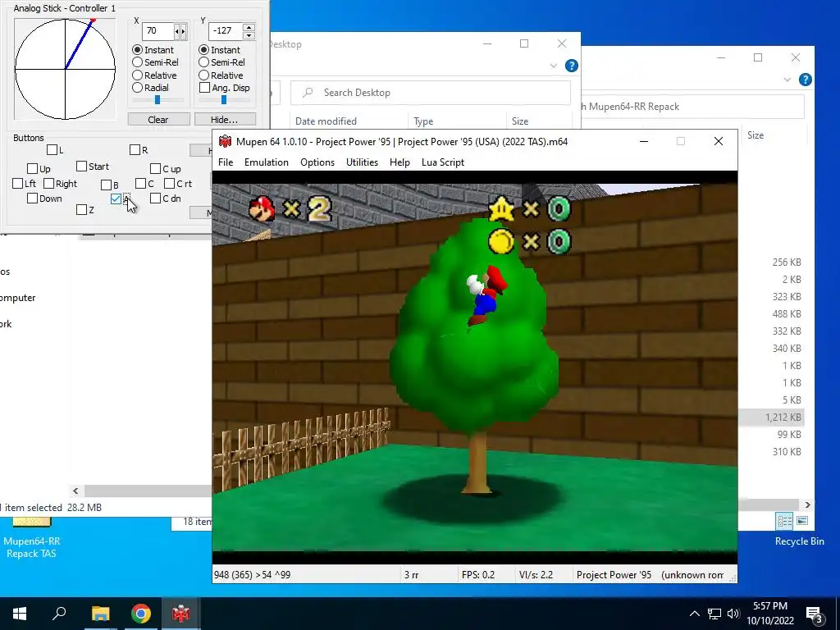Click the Hide... button
This screenshot has width=840, height=630.
click(225, 120)
